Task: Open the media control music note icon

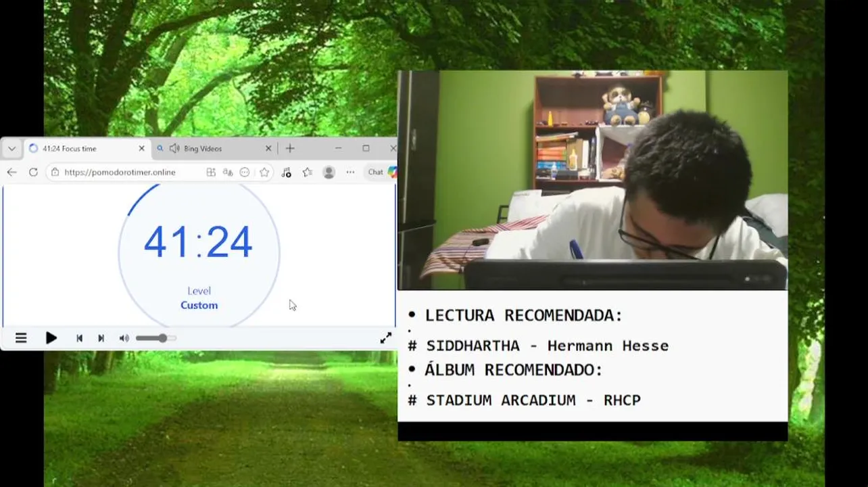Action: pyautogui.click(x=286, y=172)
